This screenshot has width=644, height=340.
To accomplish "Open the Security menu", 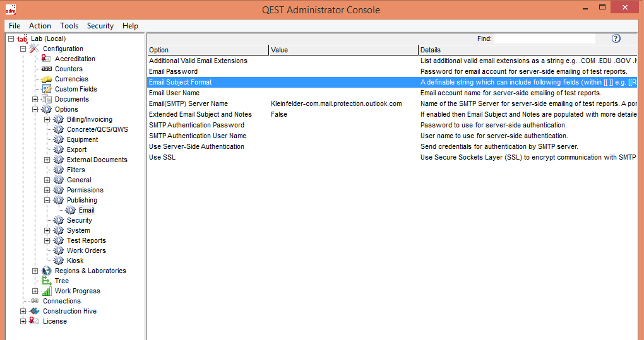I will [x=100, y=26].
